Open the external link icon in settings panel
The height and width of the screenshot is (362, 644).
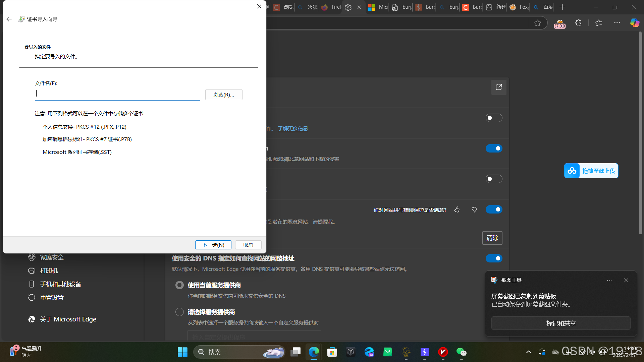pos(499,87)
